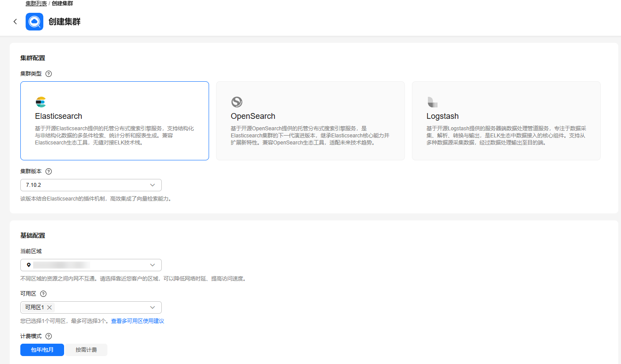621x364 pixels.
Task: Select the Elasticsearch cluster type card
Action: click(x=114, y=121)
